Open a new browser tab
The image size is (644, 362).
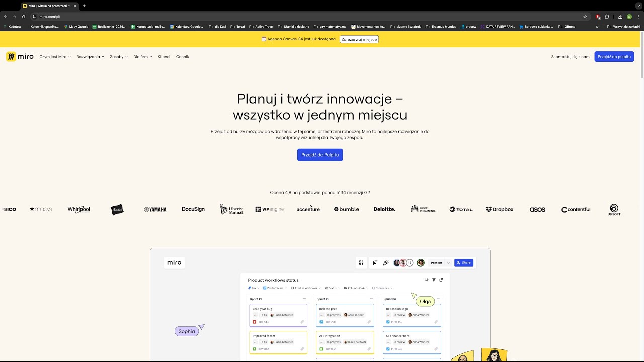[84, 6]
